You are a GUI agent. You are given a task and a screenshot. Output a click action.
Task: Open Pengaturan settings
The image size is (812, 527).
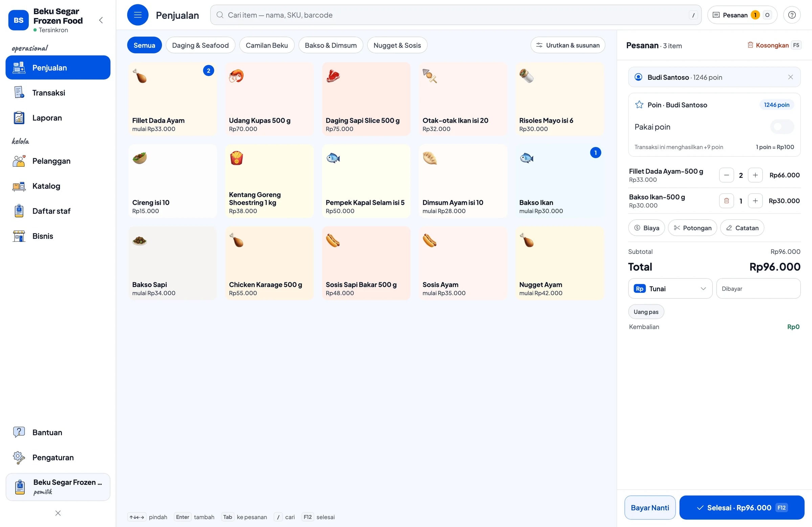point(58,457)
